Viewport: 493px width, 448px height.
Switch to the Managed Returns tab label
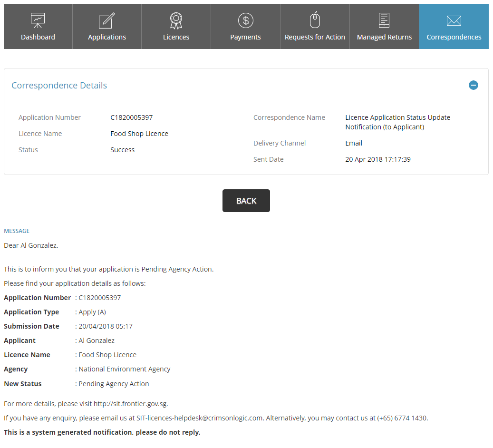[384, 37]
